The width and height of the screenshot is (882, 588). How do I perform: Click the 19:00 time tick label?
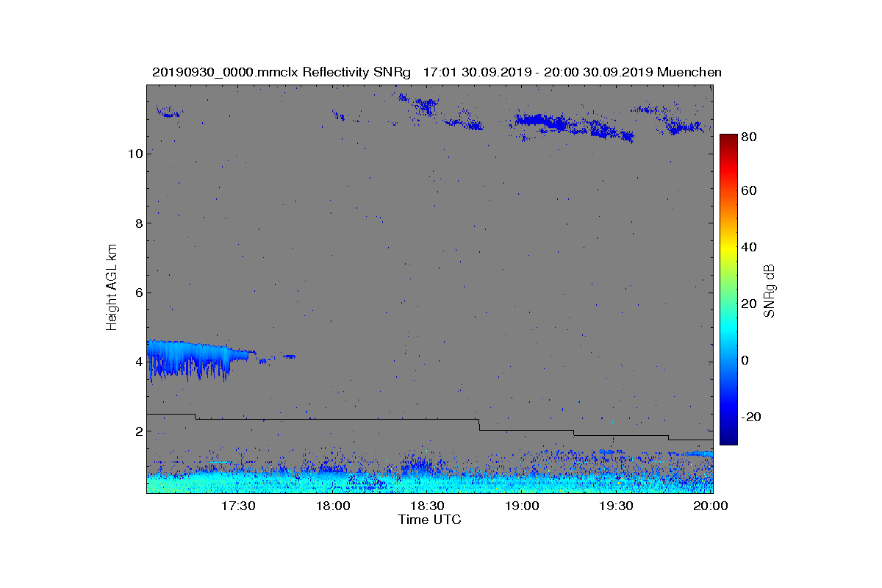pos(522,506)
